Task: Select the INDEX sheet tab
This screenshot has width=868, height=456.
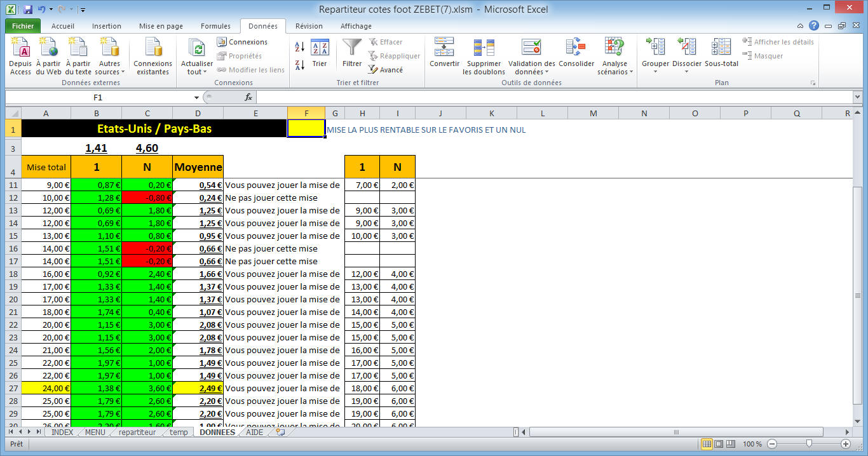Action: (62, 432)
